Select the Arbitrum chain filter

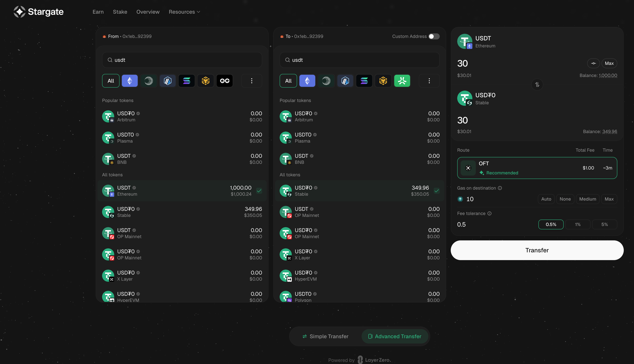(168, 81)
